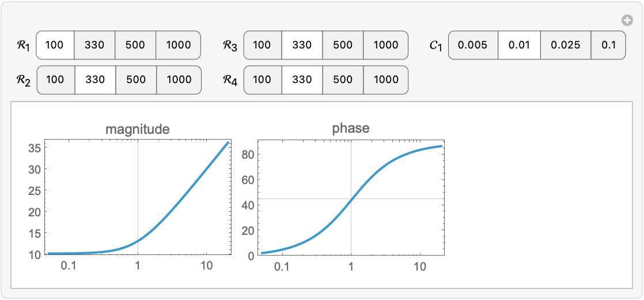Choose 0.025 for capacitor C1
The image size is (644, 300).
point(565,45)
